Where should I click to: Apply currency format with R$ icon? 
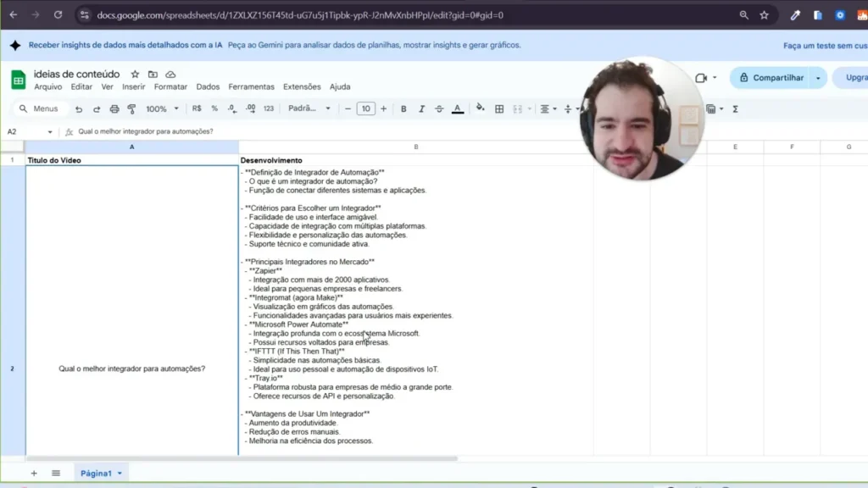(x=196, y=109)
